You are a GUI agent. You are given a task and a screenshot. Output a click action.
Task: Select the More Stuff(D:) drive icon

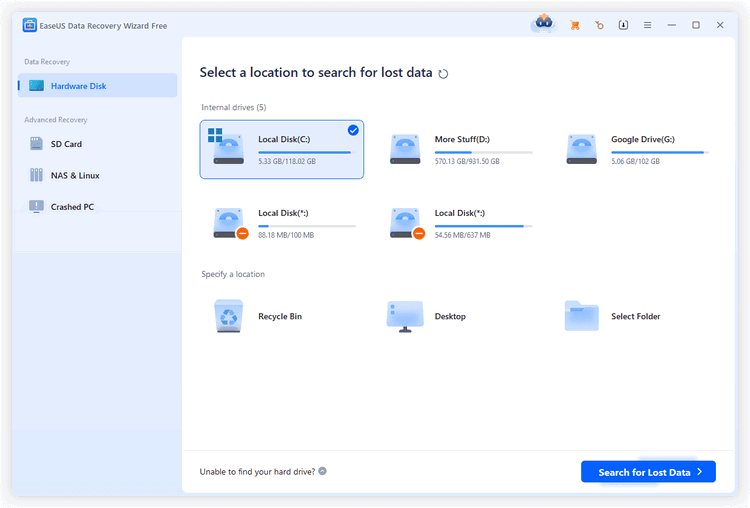click(405, 149)
